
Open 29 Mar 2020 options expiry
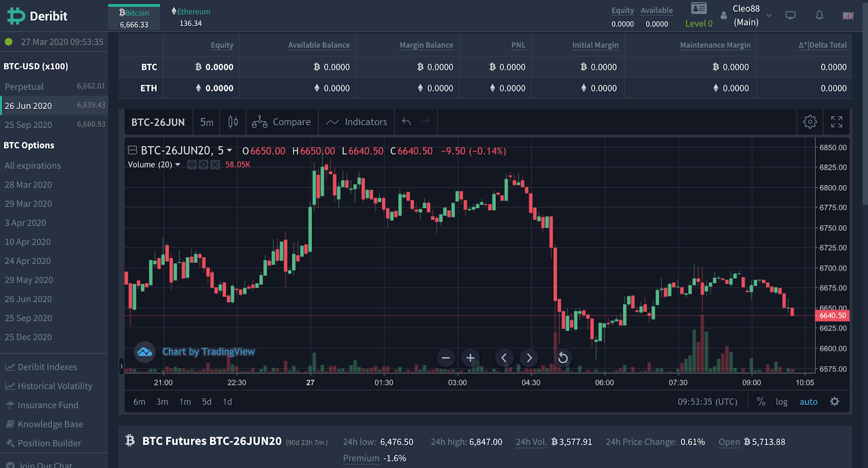(28, 203)
